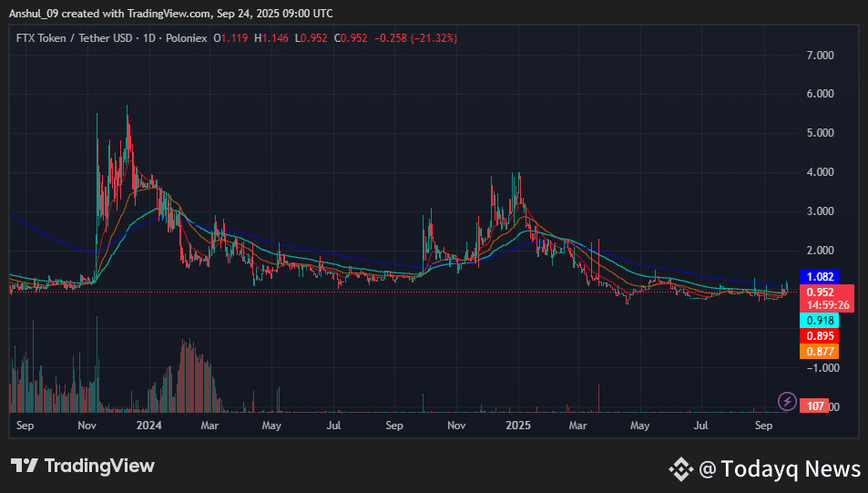This screenshot has width=868, height=493.
Task: Click the Anshul_09 created with TradingView.com caption
Action: click(171, 13)
